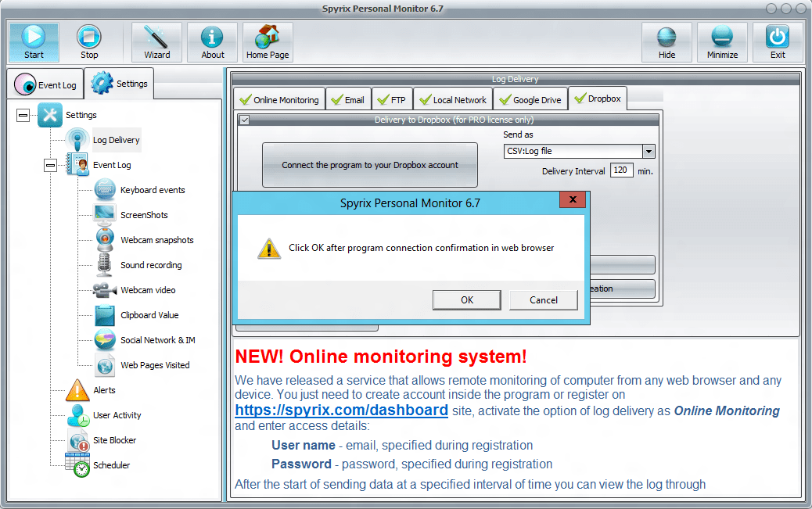The height and width of the screenshot is (509, 812).
Task: Collapse the Settings tree root
Action: click(23, 115)
